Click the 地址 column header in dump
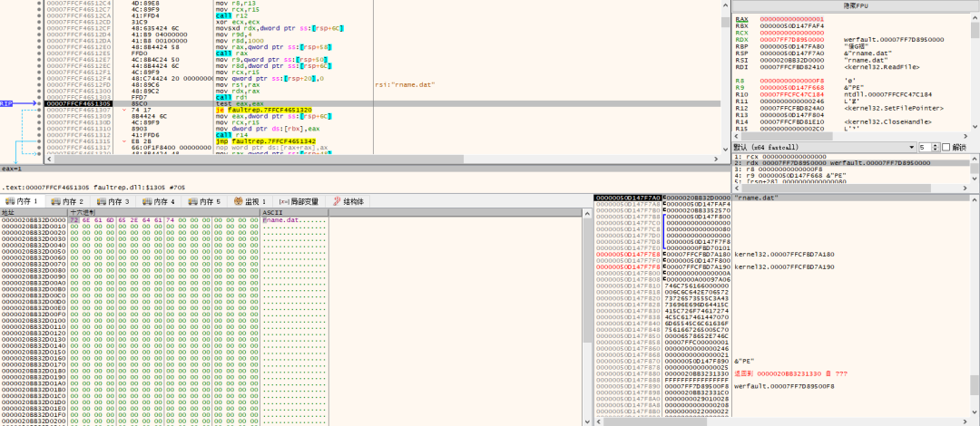 click(x=34, y=213)
